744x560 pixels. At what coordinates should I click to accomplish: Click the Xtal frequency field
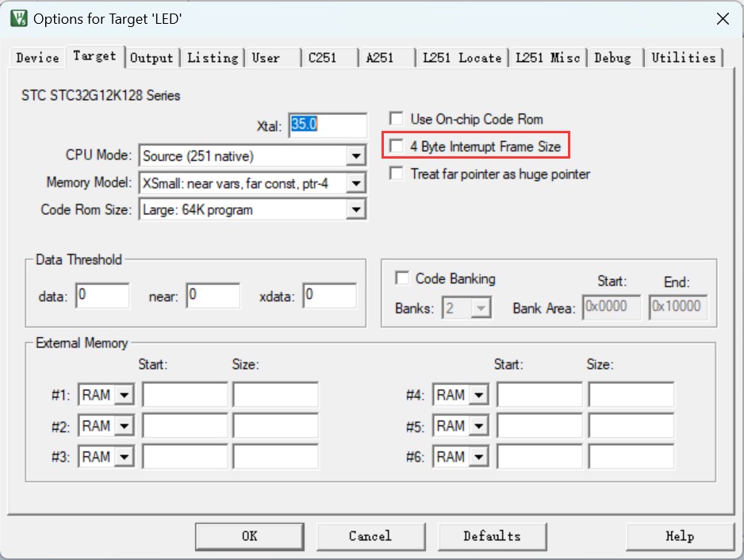[328, 125]
